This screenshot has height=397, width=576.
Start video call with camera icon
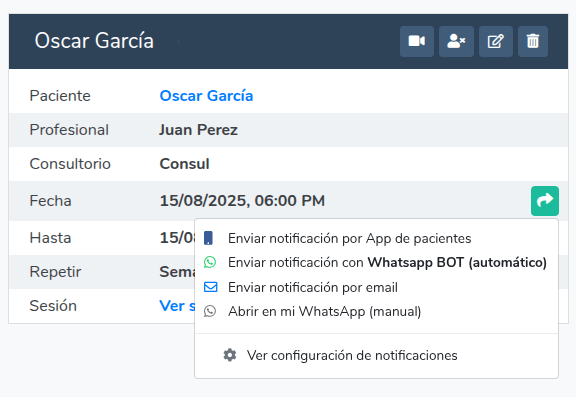pyautogui.click(x=417, y=41)
